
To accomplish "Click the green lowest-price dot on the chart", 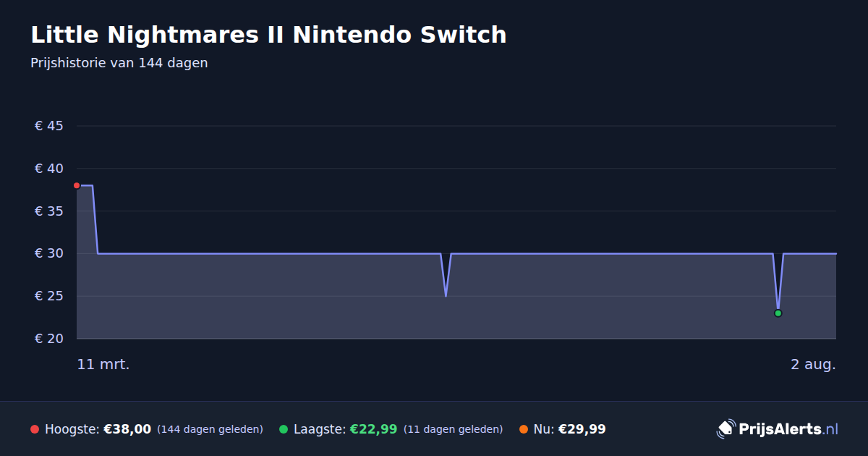I will [778, 313].
